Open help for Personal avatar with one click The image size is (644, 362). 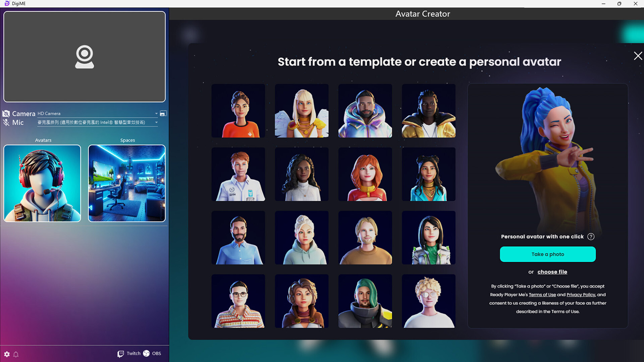point(591,236)
